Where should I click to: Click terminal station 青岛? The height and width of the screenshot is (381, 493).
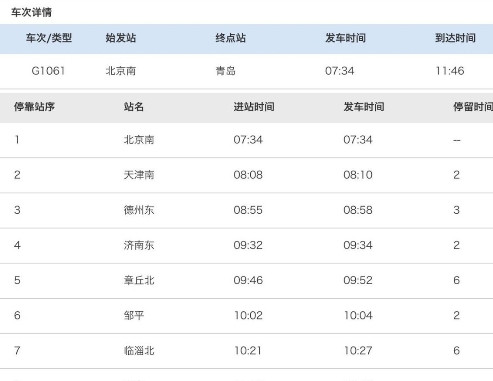226,71
